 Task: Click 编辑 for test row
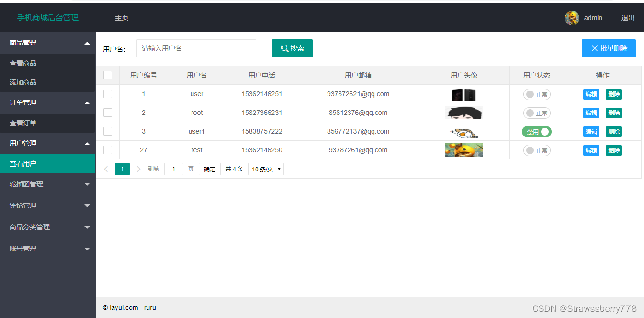coord(591,150)
